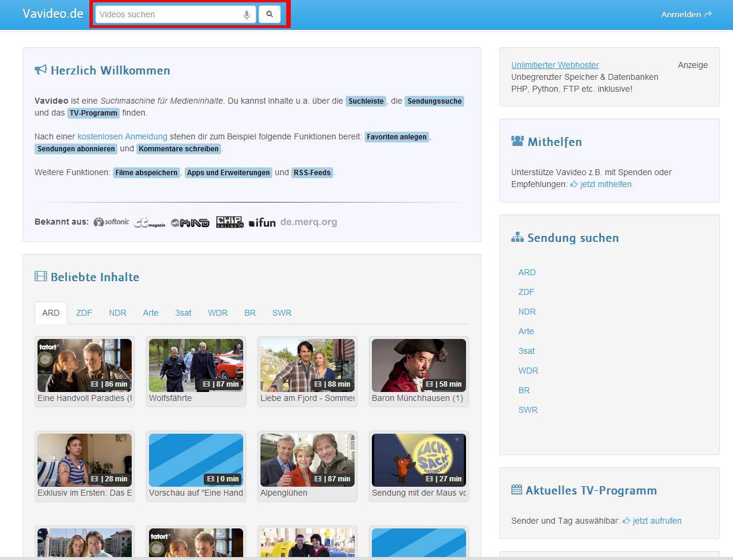Image resolution: width=733 pixels, height=560 pixels.
Task: Click the Favoriten anlegen tag button
Action: point(396,136)
